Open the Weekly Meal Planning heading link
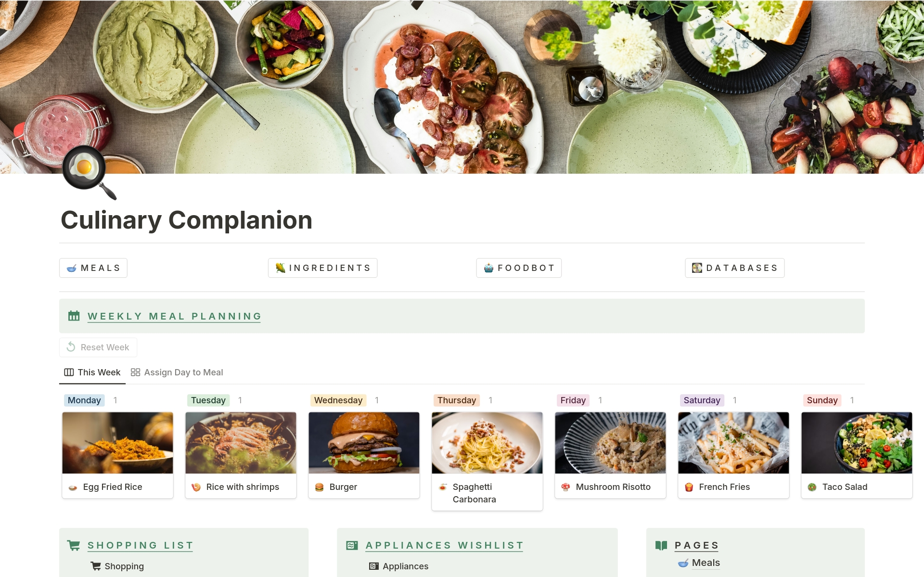Screen dimensions: 924x577 pos(174,316)
